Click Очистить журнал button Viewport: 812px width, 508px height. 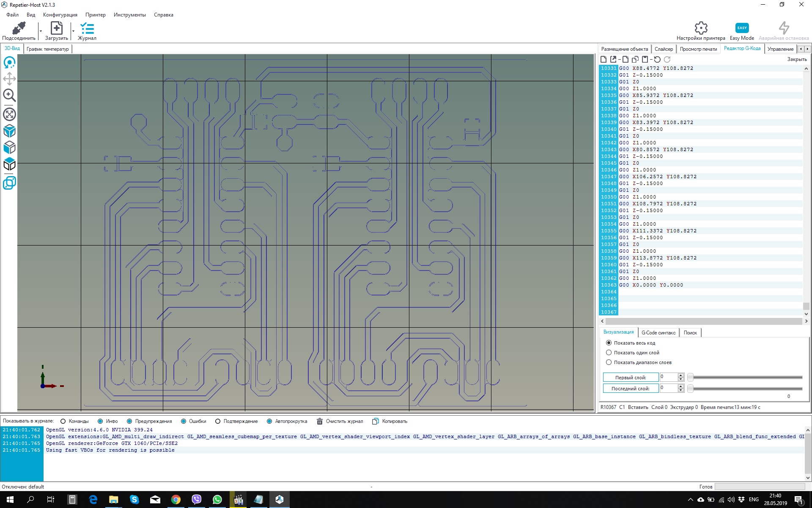coord(340,421)
